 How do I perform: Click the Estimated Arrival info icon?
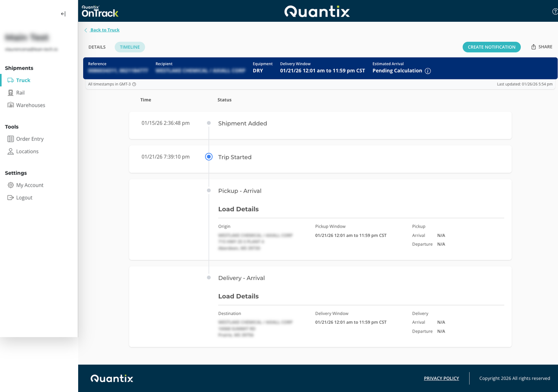[x=428, y=71]
